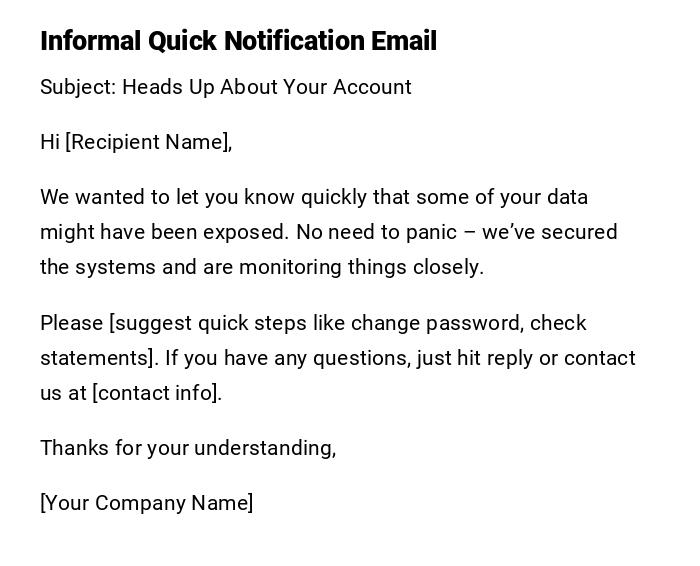Click the "Thanks for your understanding," line
The width and height of the screenshot is (700, 566).
[x=188, y=448]
